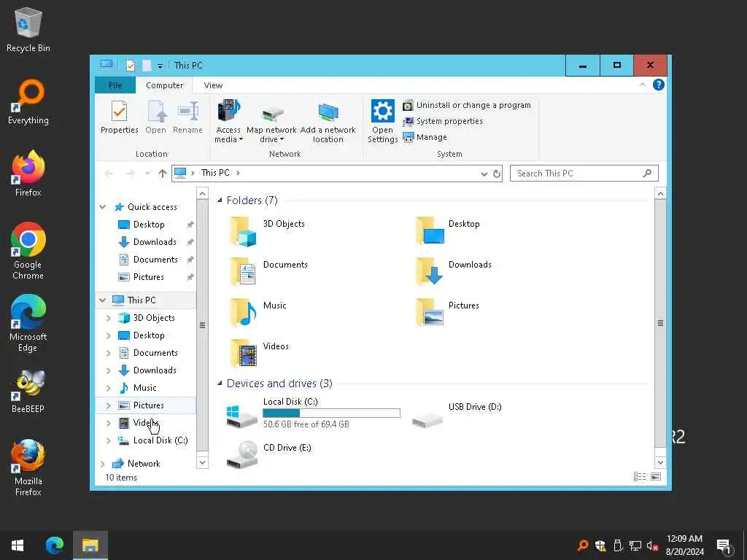Collapse the This PC tree node
Viewport: 747px width, 560px height.
click(102, 300)
